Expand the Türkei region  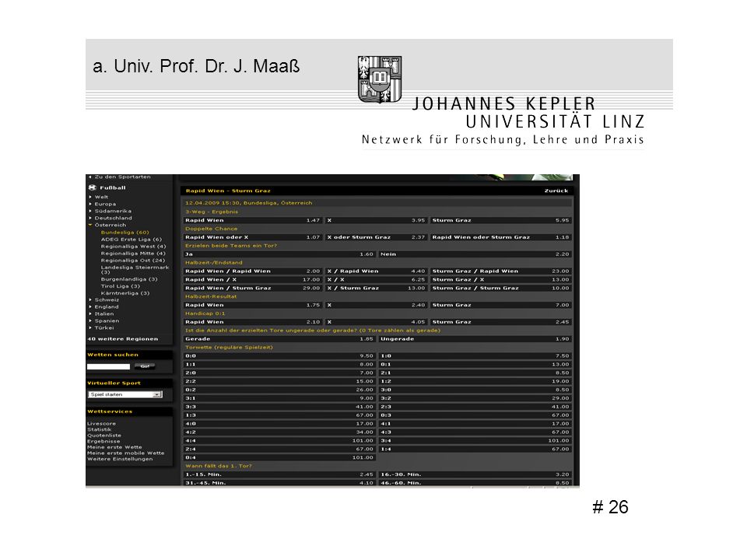[x=103, y=327]
